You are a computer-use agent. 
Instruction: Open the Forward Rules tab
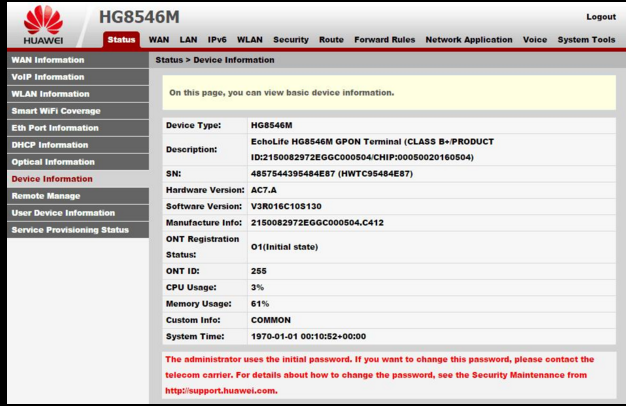click(x=385, y=40)
